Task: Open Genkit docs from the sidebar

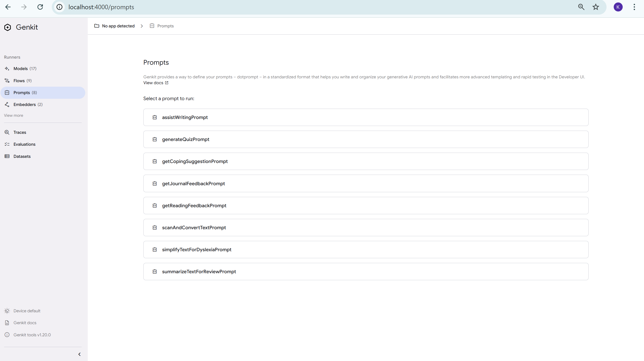Action: coord(25,322)
